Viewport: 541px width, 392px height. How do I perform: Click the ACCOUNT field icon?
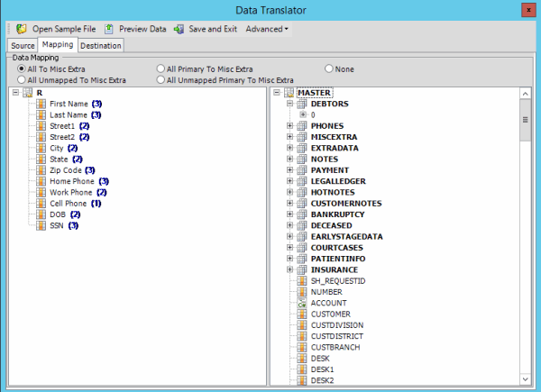click(303, 304)
